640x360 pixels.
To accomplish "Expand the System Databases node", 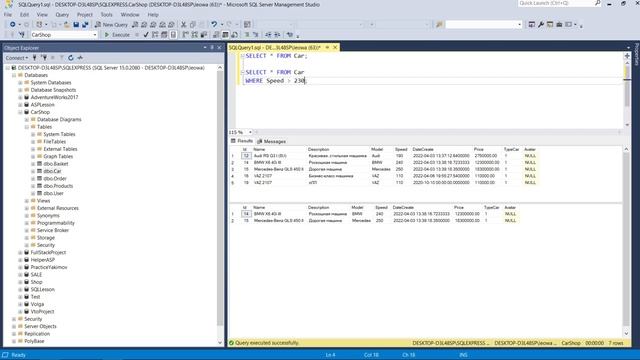I will click(x=20, y=82).
